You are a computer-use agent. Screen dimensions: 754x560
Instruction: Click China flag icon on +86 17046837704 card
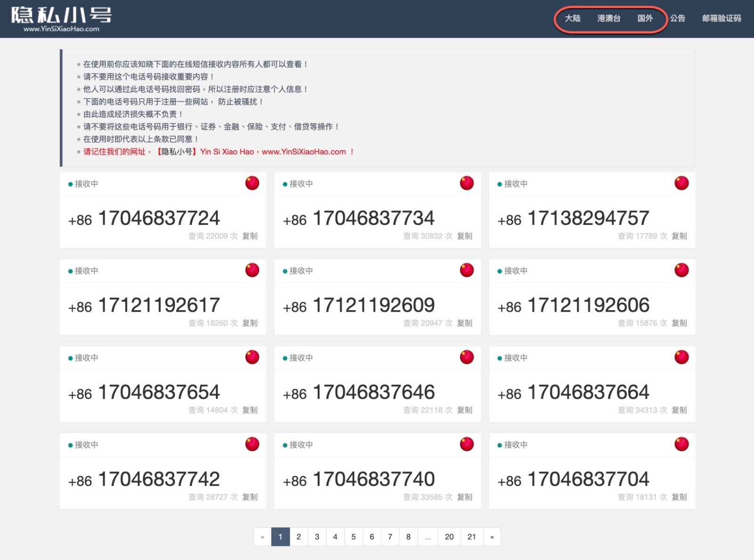[x=681, y=444]
